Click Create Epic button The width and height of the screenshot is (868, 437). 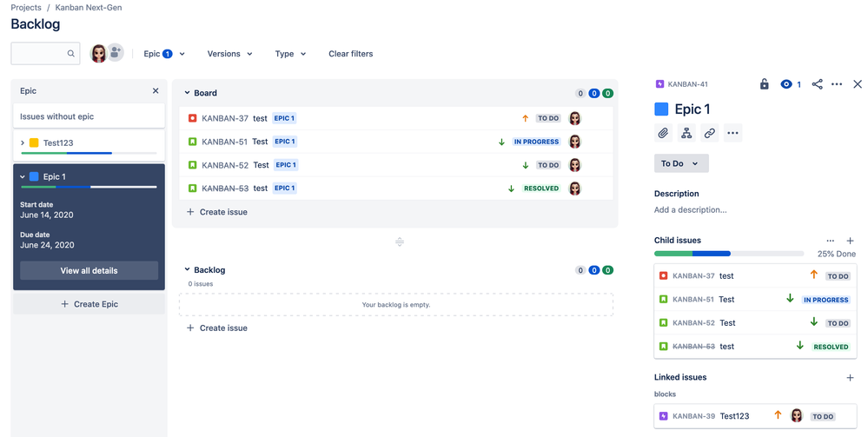point(89,304)
